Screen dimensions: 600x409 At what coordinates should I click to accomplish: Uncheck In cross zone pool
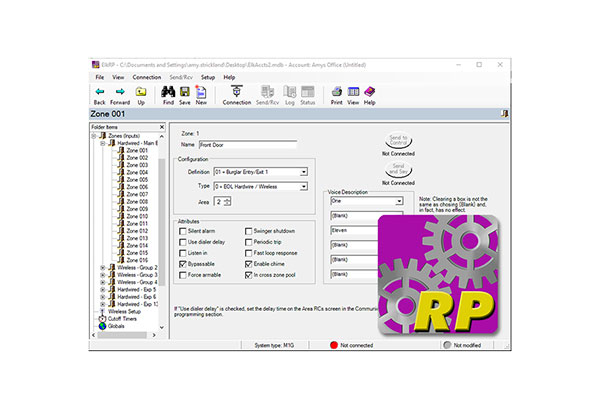[249, 275]
